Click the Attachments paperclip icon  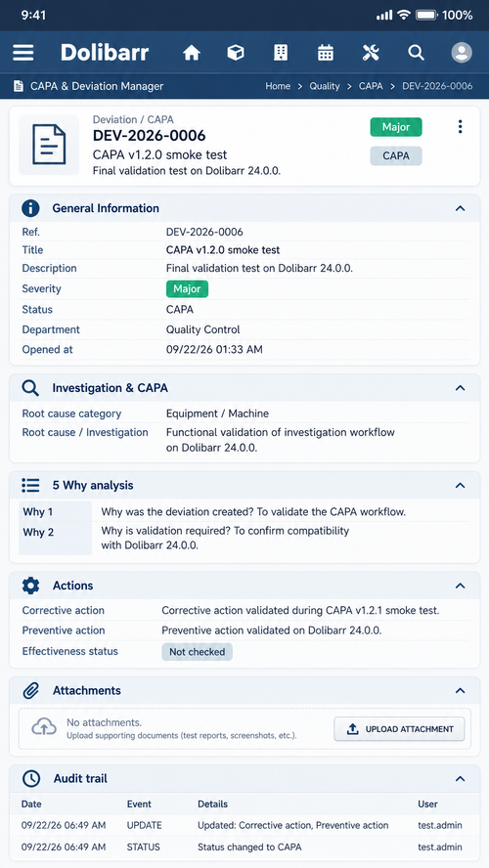30,690
